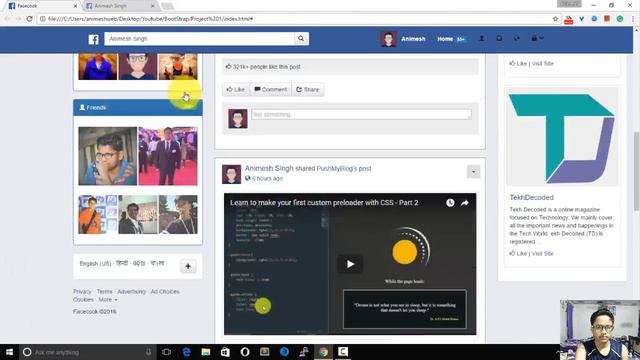Click the Share button under the post
The image size is (640, 360).
[x=308, y=89]
